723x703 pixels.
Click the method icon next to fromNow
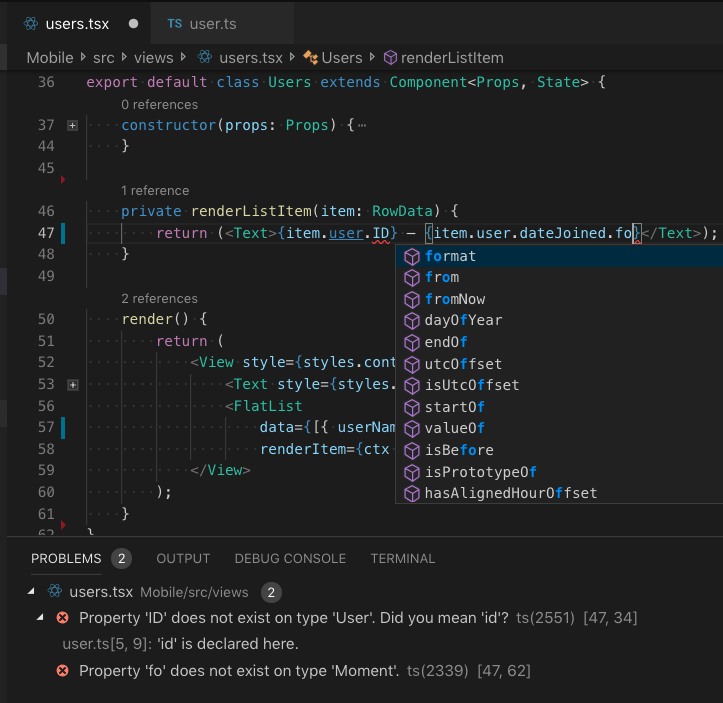(x=411, y=300)
